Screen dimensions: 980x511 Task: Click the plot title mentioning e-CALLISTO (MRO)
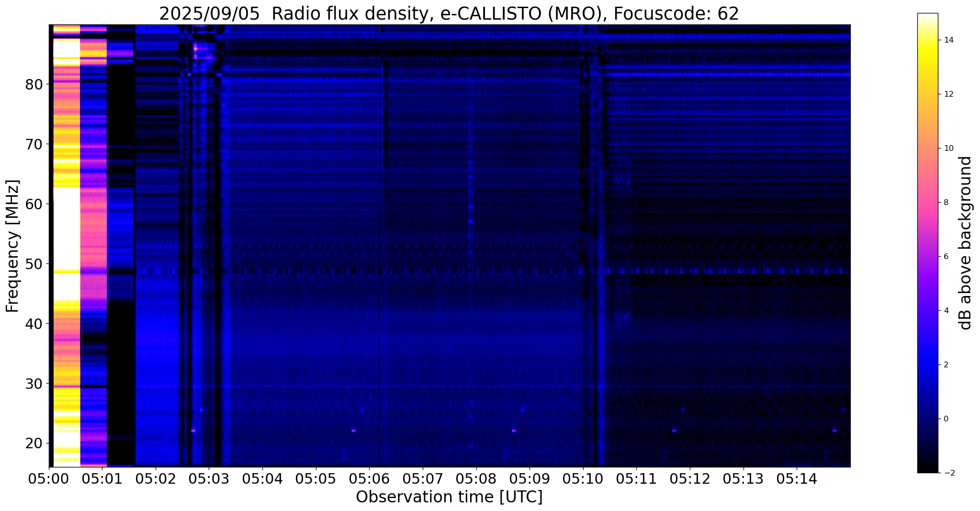[449, 14]
